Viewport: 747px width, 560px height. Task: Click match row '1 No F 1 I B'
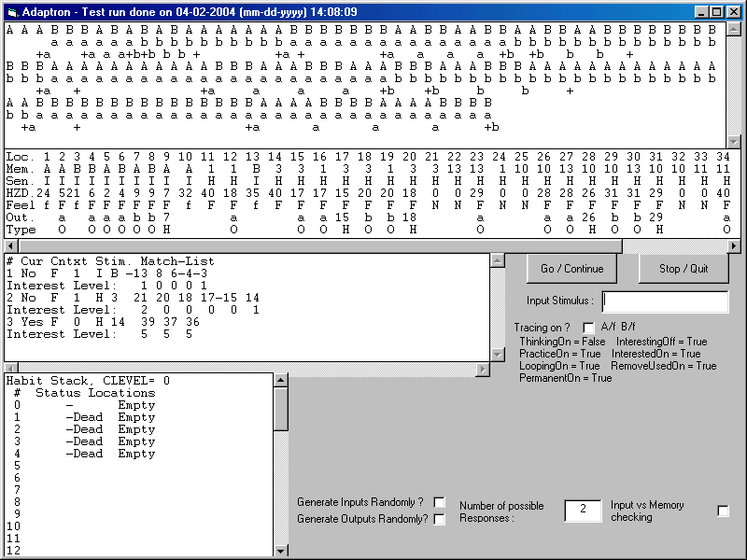[107, 273]
